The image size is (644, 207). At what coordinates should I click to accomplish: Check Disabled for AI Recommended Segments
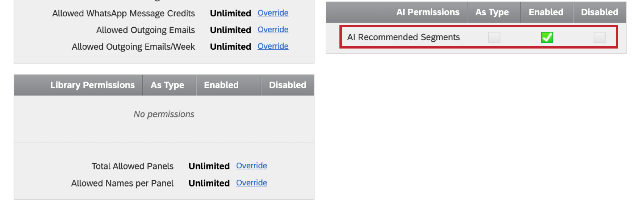pos(599,37)
